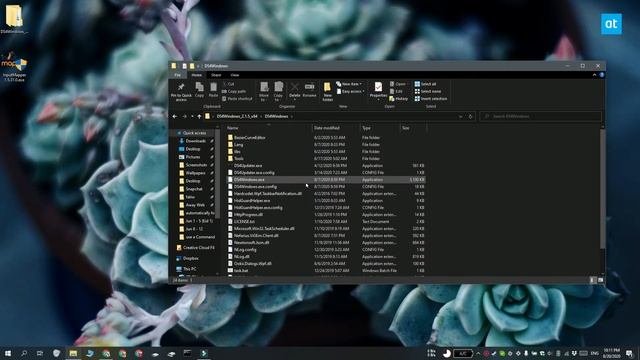Click the Rename icon in ribbon

pyautogui.click(x=309, y=87)
